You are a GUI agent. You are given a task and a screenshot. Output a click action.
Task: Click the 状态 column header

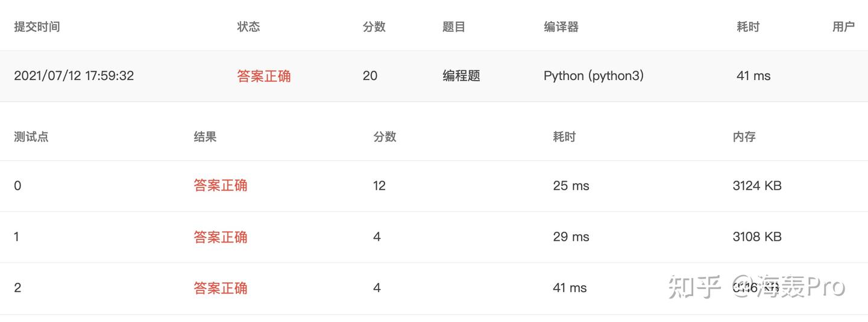tap(248, 27)
